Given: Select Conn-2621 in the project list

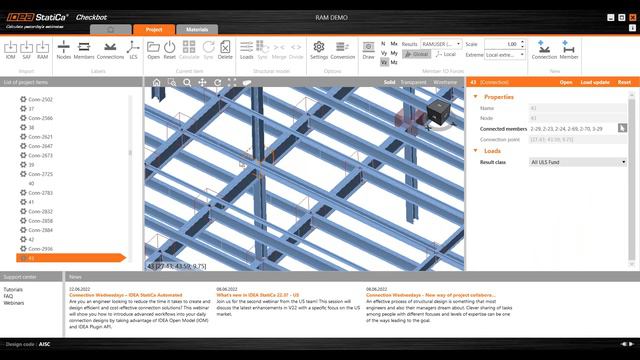Looking at the screenshot, I should point(40,137).
